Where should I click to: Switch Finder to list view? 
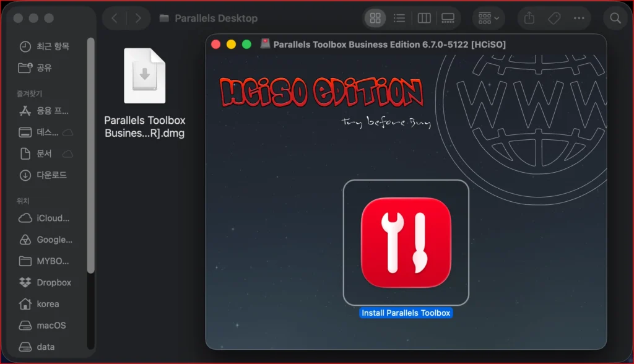pos(399,18)
